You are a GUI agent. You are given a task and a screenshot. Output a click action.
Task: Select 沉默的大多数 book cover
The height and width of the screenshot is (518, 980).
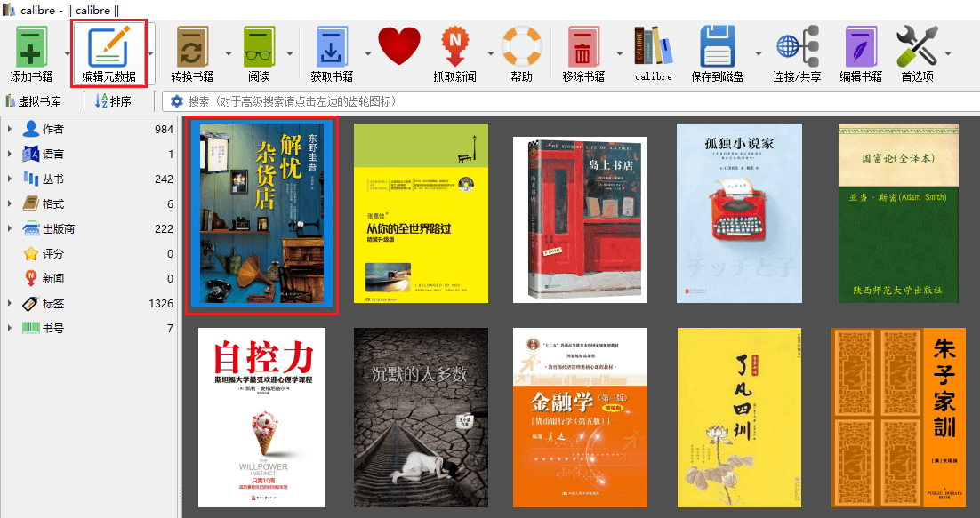coord(421,418)
